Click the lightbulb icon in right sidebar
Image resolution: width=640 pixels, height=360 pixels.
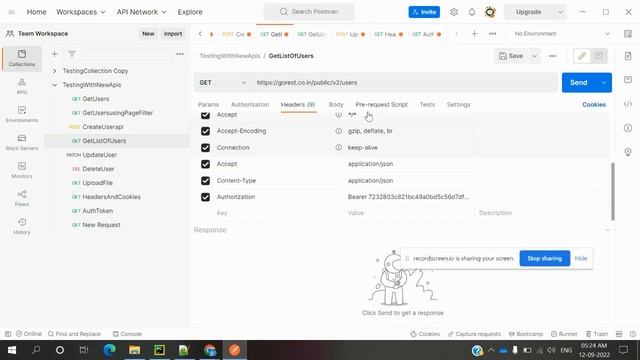[628, 152]
